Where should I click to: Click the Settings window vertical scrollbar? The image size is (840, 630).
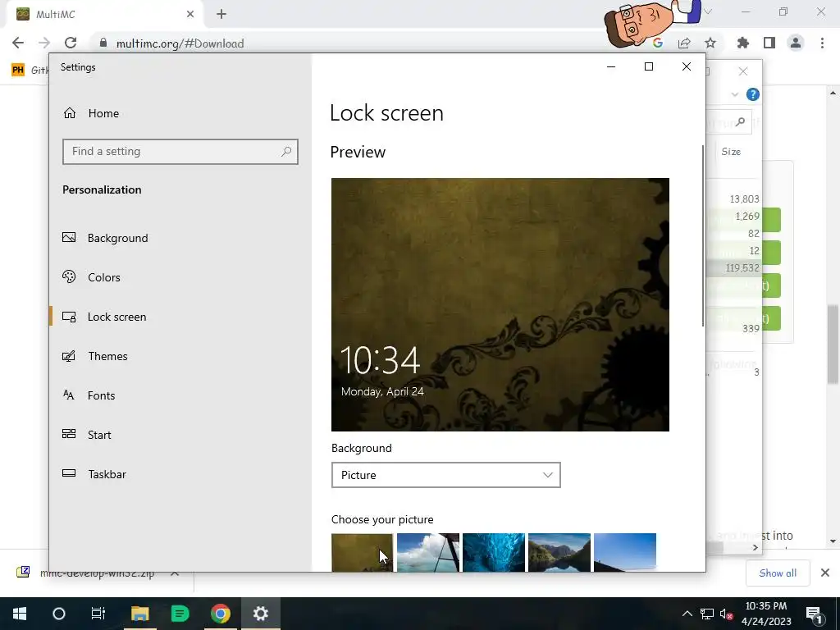[x=702, y=235]
